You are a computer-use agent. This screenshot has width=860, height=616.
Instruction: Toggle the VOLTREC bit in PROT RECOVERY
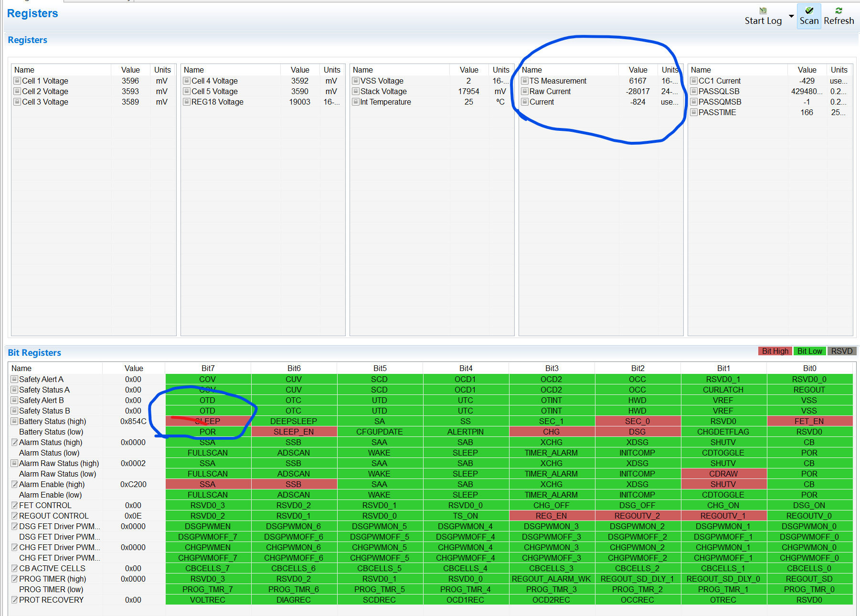pyautogui.click(x=208, y=600)
